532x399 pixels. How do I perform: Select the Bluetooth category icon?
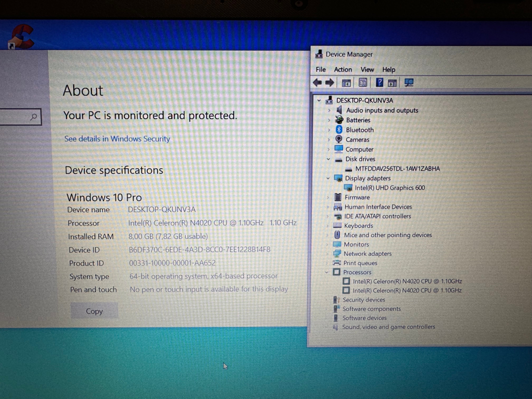339,130
